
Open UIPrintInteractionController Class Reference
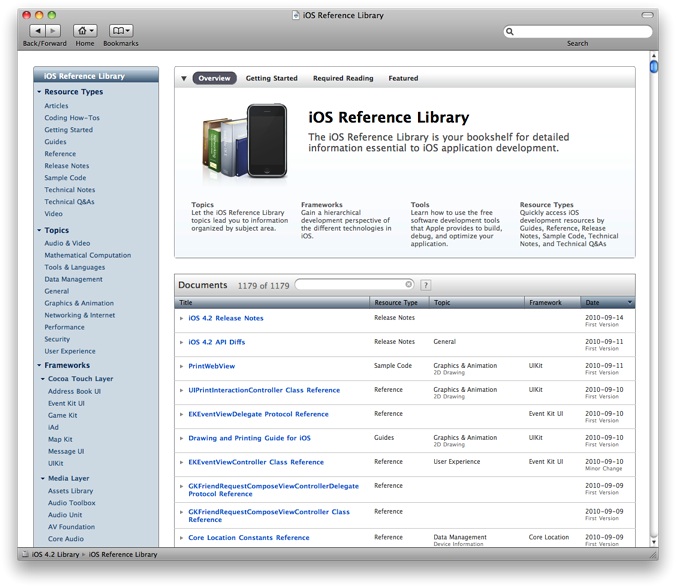264,390
